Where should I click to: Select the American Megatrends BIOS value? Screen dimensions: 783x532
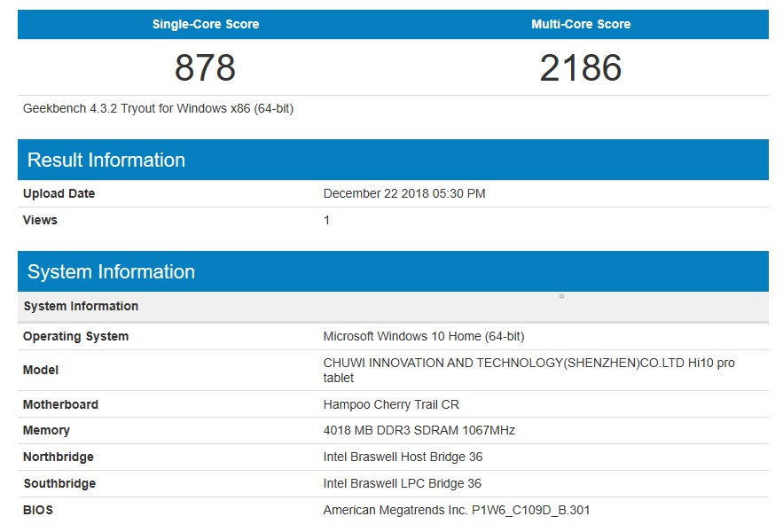(457, 510)
